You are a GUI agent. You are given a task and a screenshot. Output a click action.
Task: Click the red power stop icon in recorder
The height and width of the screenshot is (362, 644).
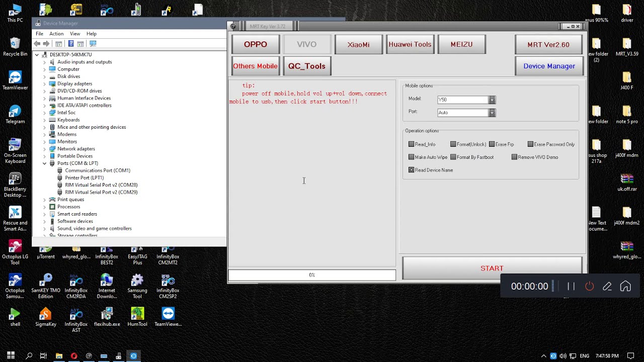click(590, 286)
